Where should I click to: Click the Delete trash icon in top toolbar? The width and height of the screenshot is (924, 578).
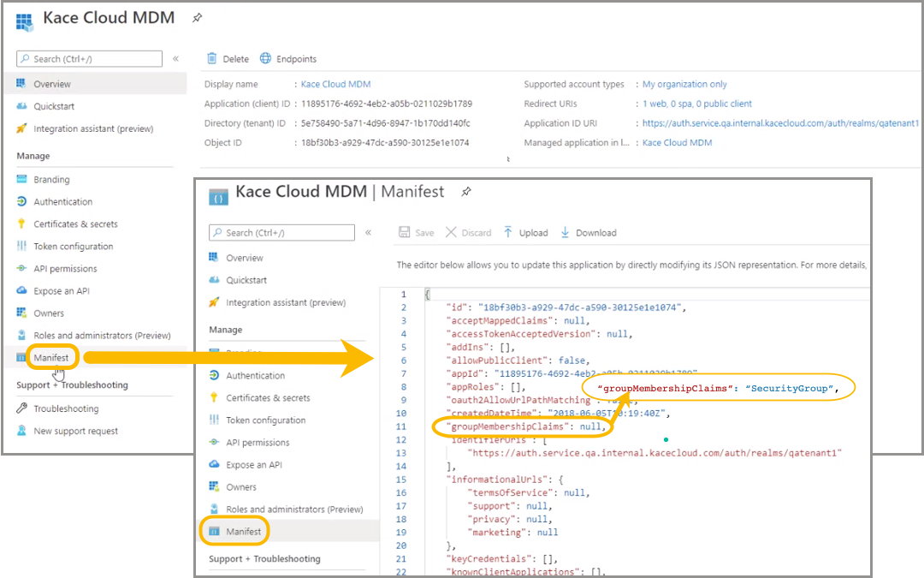click(211, 59)
